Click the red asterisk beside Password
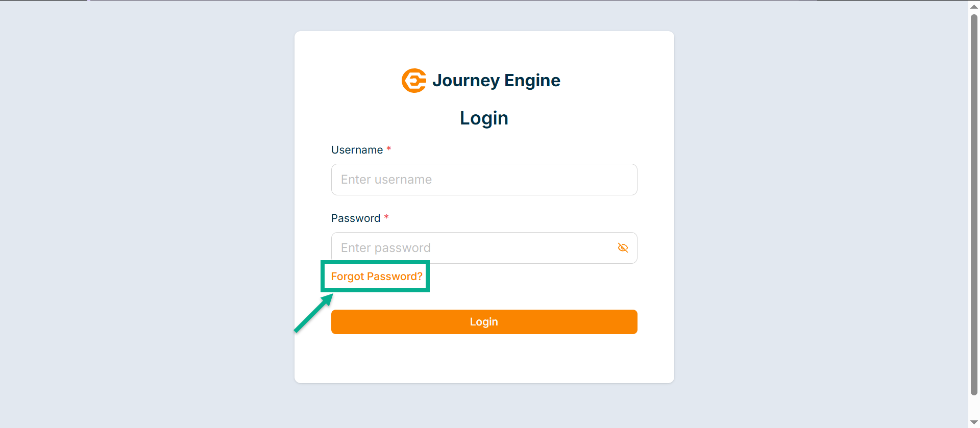 386,217
